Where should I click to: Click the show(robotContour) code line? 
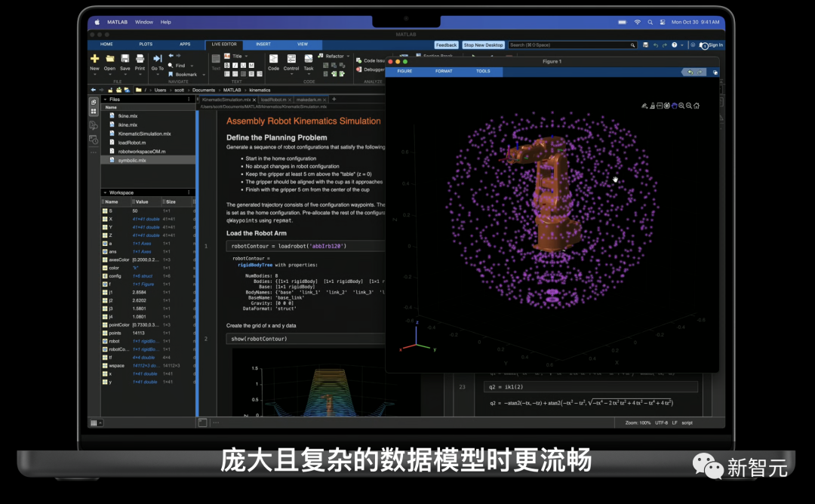[x=306, y=339]
